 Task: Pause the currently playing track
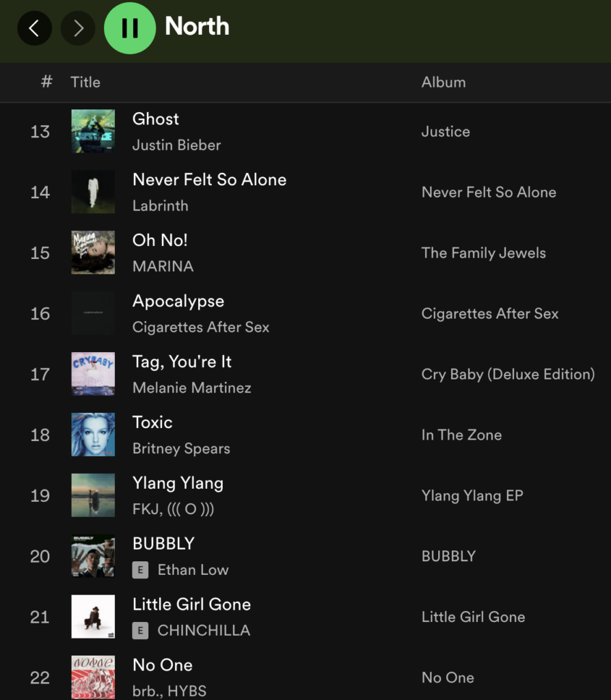tap(130, 28)
